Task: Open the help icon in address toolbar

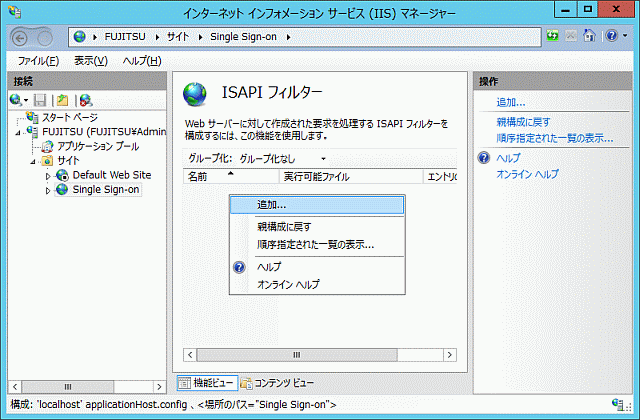Action: tap(611, 36)
